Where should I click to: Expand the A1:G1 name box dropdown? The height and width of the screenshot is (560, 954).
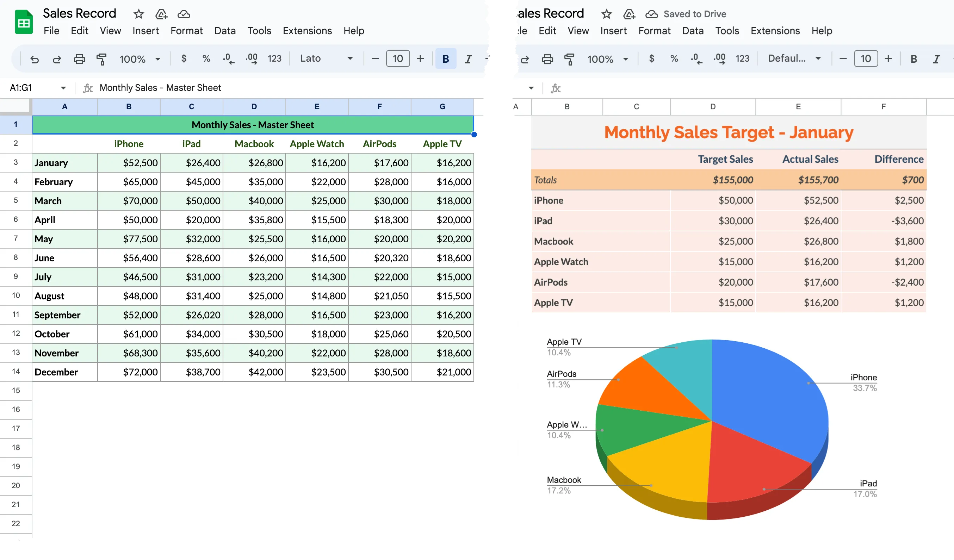pos(64,88)
